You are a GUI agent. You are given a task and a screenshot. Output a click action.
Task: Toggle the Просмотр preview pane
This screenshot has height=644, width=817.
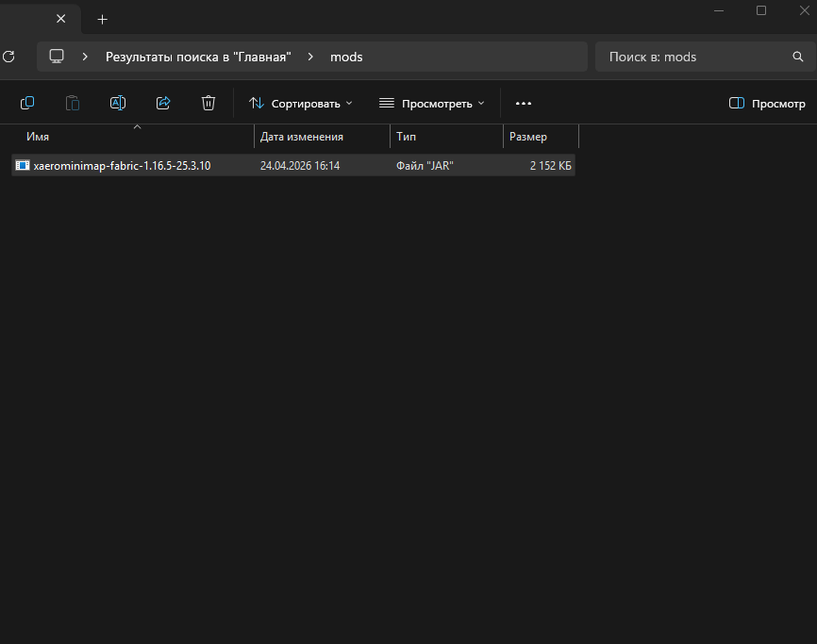tap(767, 104)
